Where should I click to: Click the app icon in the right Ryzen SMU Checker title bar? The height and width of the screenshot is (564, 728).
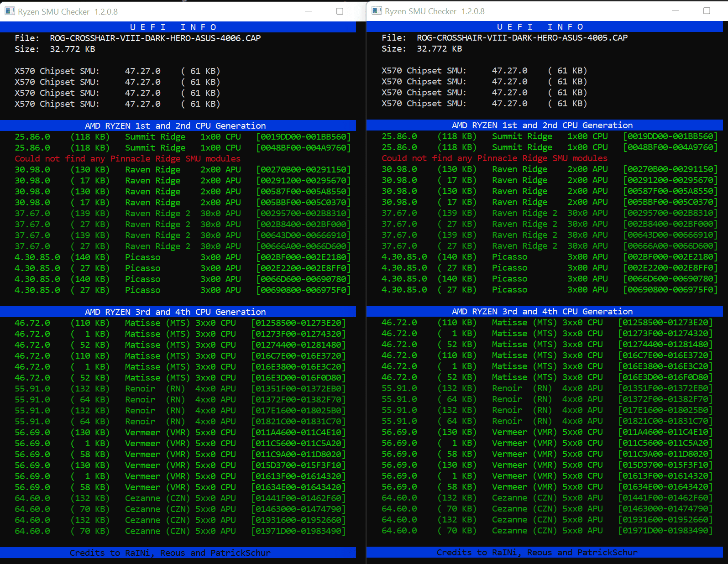point(377,10)
